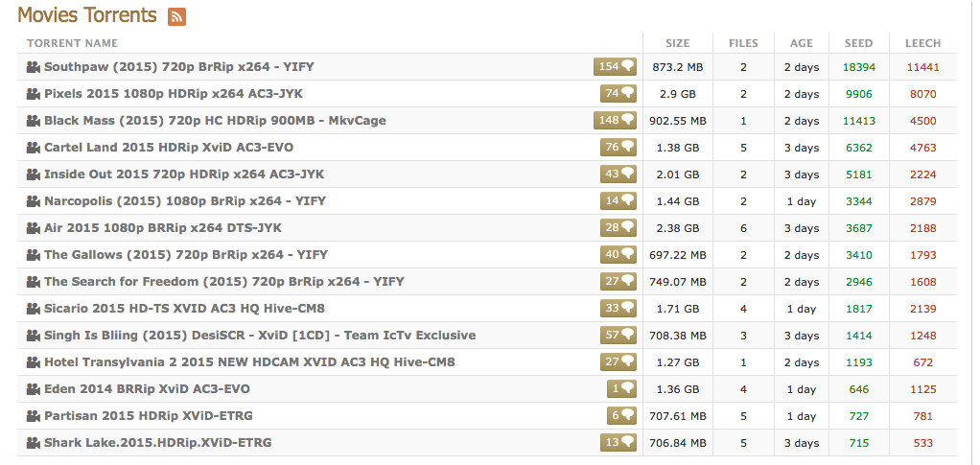Click the TORRENT NAME column header
The height and width of the screenshot is (465, 980).
72,43
